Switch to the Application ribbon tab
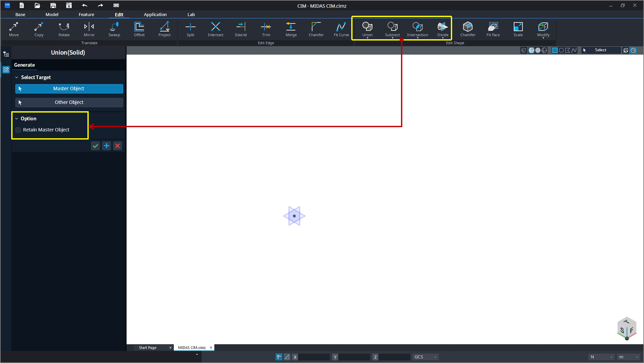644x363 pixels. click(x=155, y=14)
